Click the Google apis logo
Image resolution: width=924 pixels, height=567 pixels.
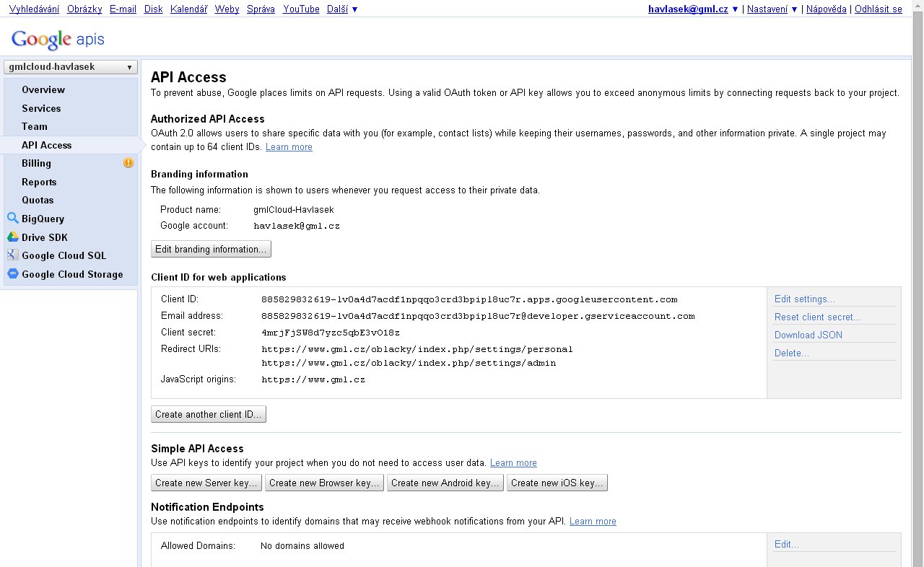pos(58,39)
